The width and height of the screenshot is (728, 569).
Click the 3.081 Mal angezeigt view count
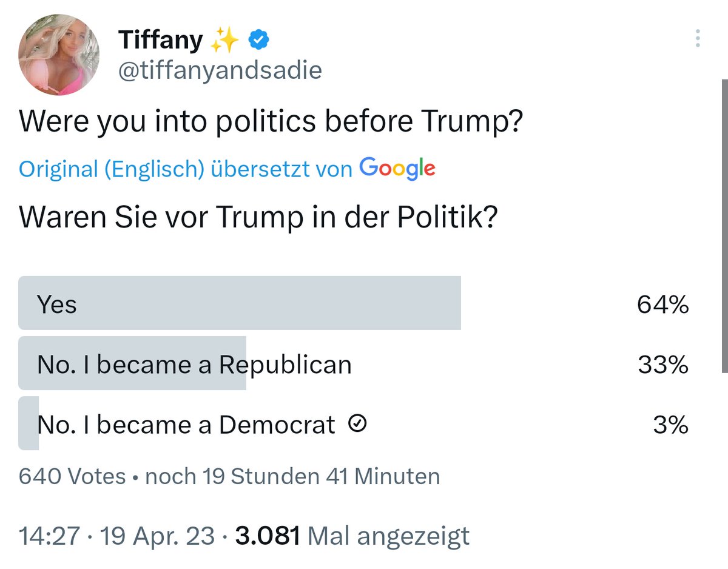pyautogui.click(x=352, y=536)
